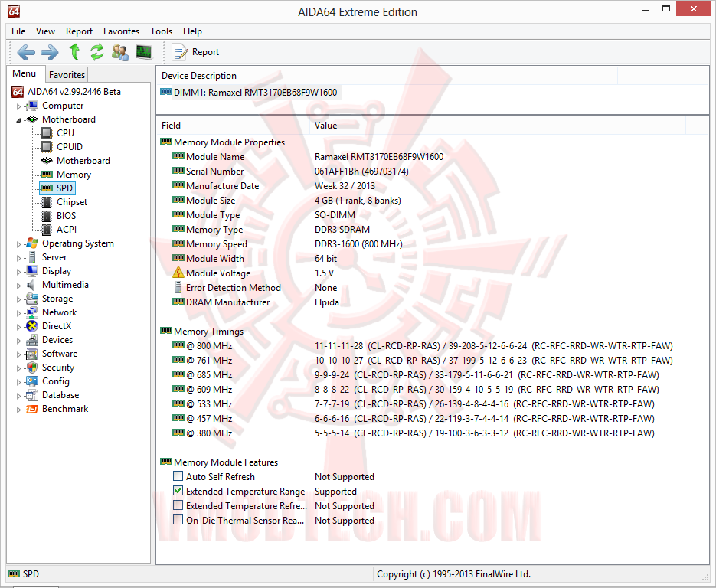This screenshot has height=588, width=716.
Task: Collapse the Motherboard tree node
Action: pyautogui.click(x=18, y=120)
